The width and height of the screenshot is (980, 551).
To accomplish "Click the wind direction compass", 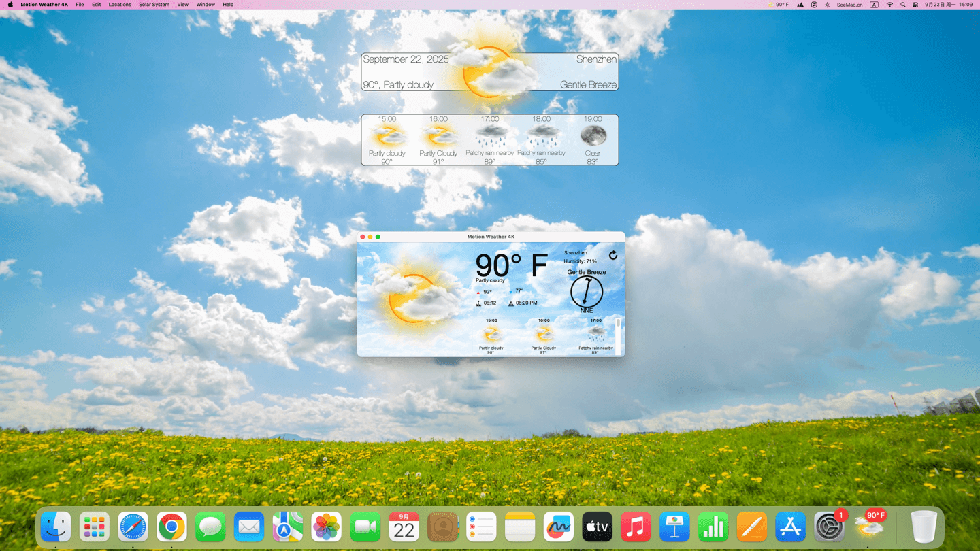I will pos(587,292).
